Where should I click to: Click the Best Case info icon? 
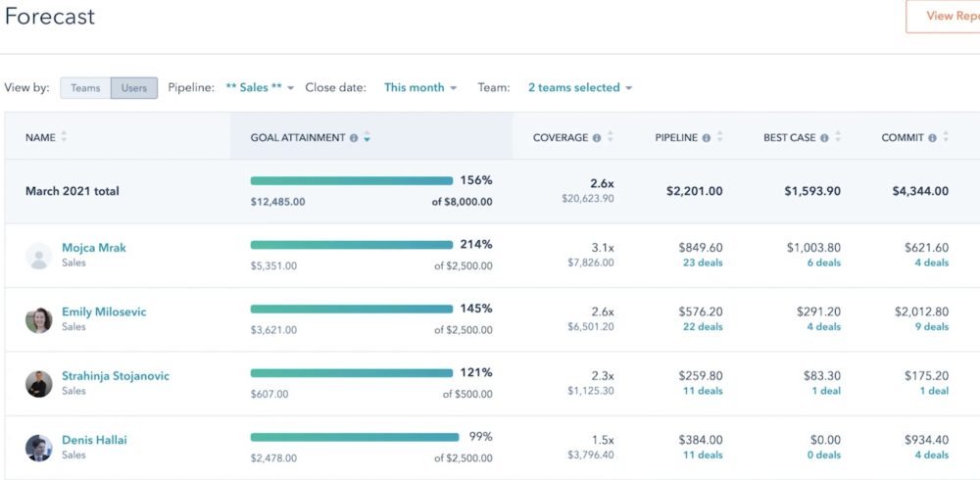(x=824, y=138)
